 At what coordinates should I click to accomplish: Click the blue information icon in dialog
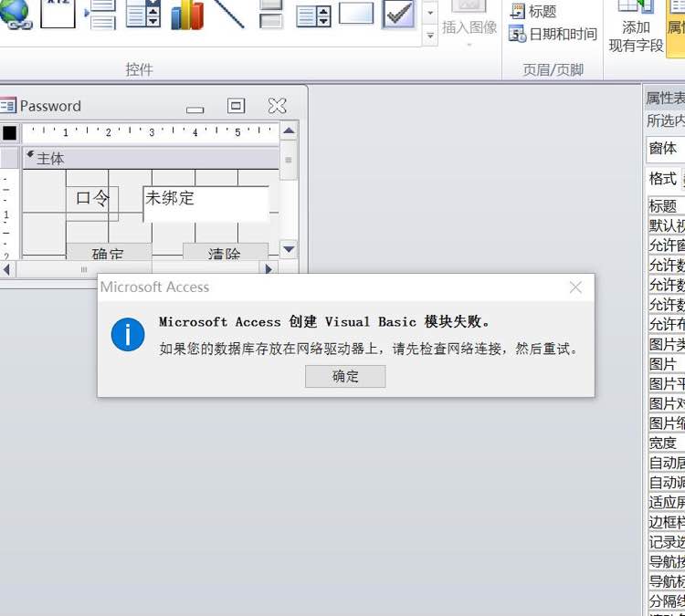(128, 334)
